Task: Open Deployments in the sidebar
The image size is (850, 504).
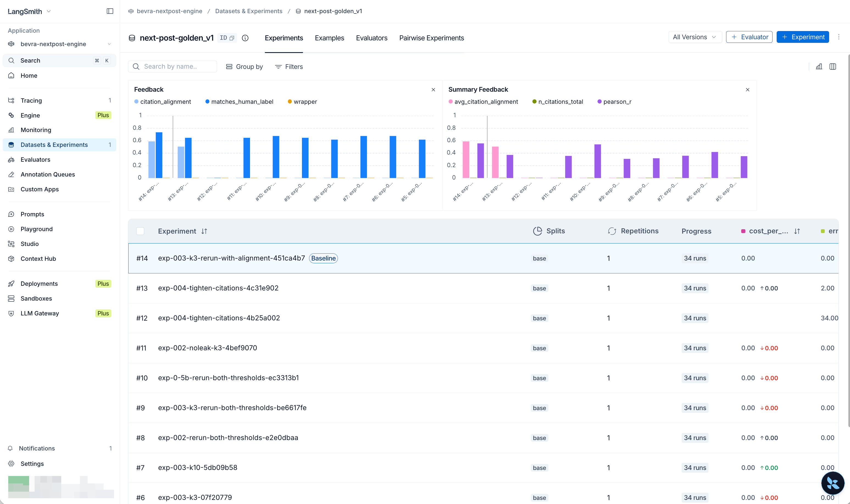Action: (x=59, y=284)
